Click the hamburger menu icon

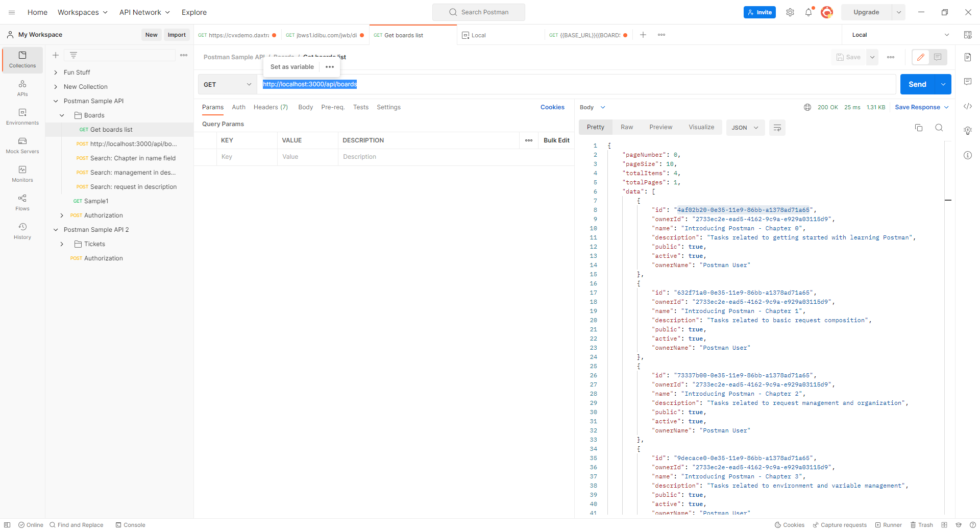pos(12,12)
